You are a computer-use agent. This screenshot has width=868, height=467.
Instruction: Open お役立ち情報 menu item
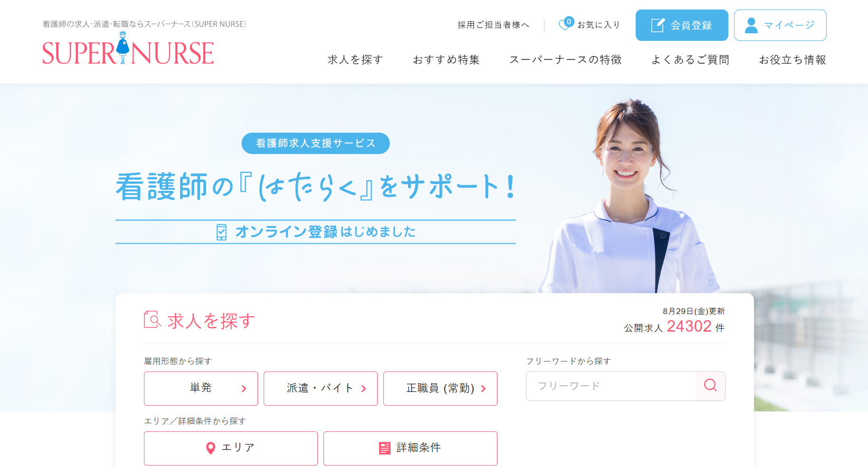point(792,60)
